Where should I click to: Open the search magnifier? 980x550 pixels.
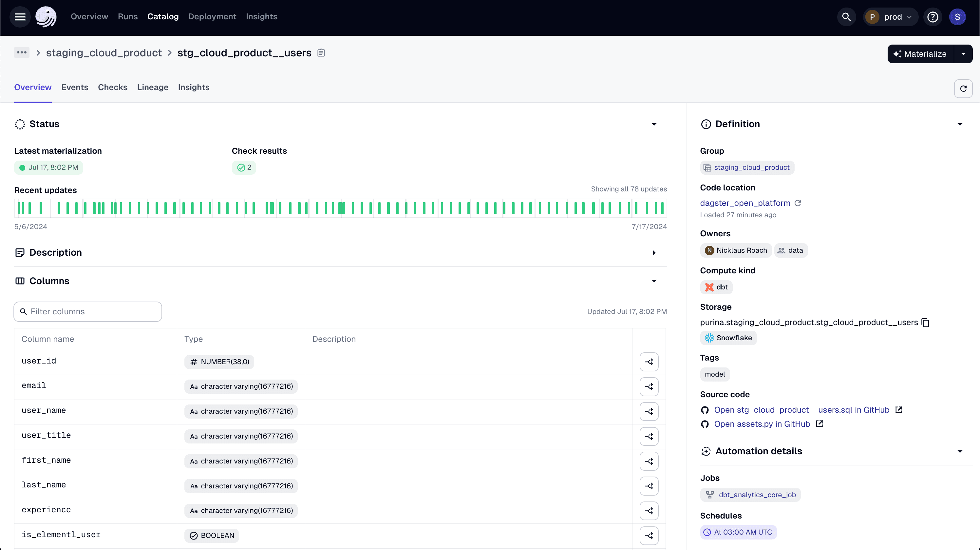click(x=846, y=16)
